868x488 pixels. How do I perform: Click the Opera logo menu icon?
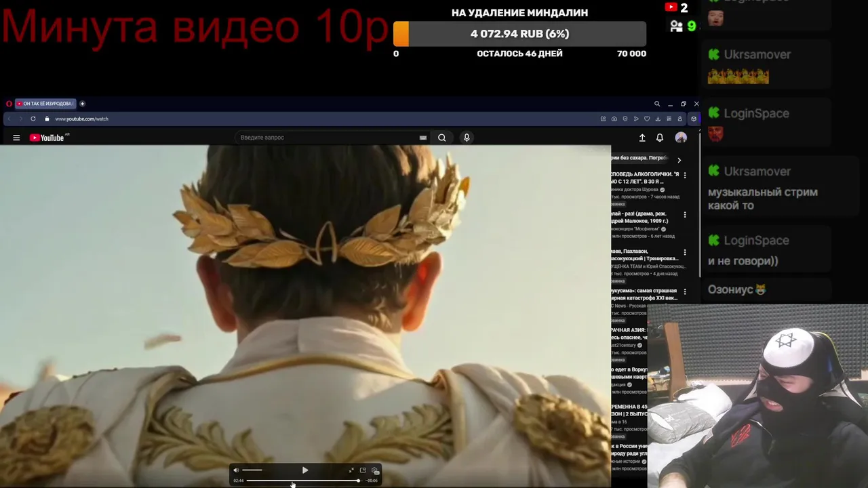coord(9,104)
